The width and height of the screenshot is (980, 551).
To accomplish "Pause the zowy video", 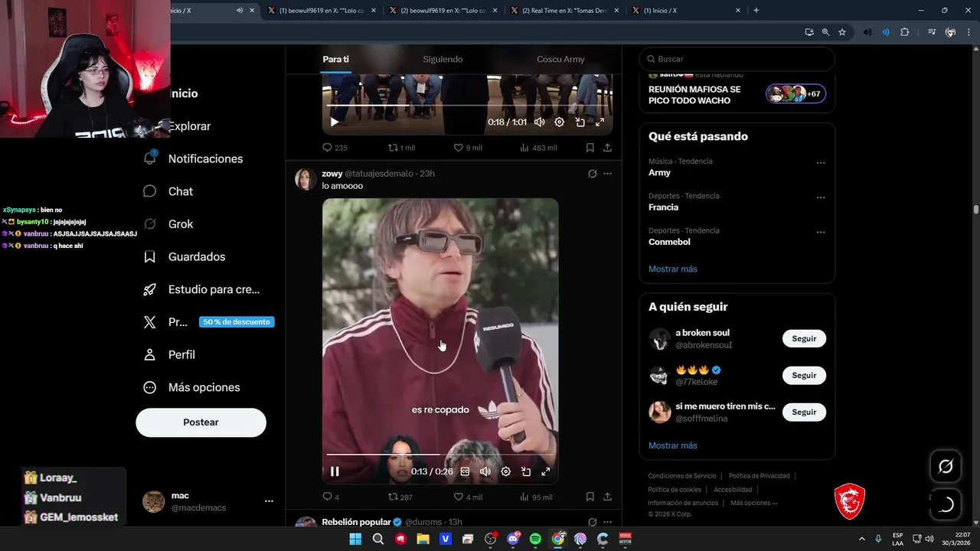I will click(335, 471).
